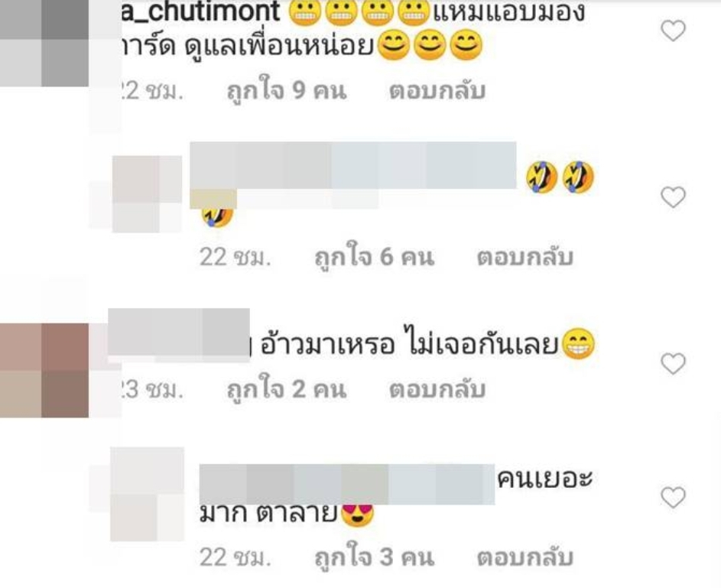Click blurred username before อ้าวมาเหรอ

pyautogui.click(x=179, y=335)
